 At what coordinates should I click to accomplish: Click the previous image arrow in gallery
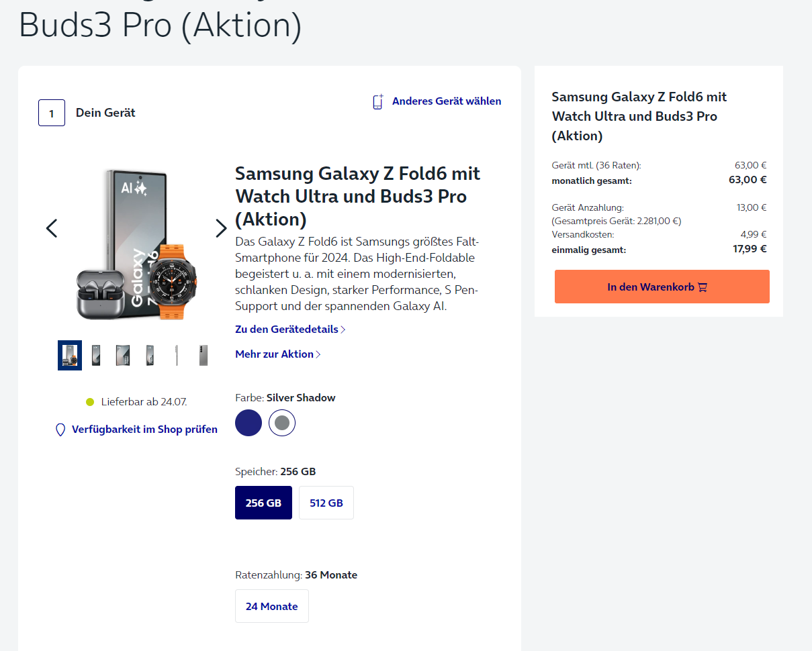click(52, 228)
